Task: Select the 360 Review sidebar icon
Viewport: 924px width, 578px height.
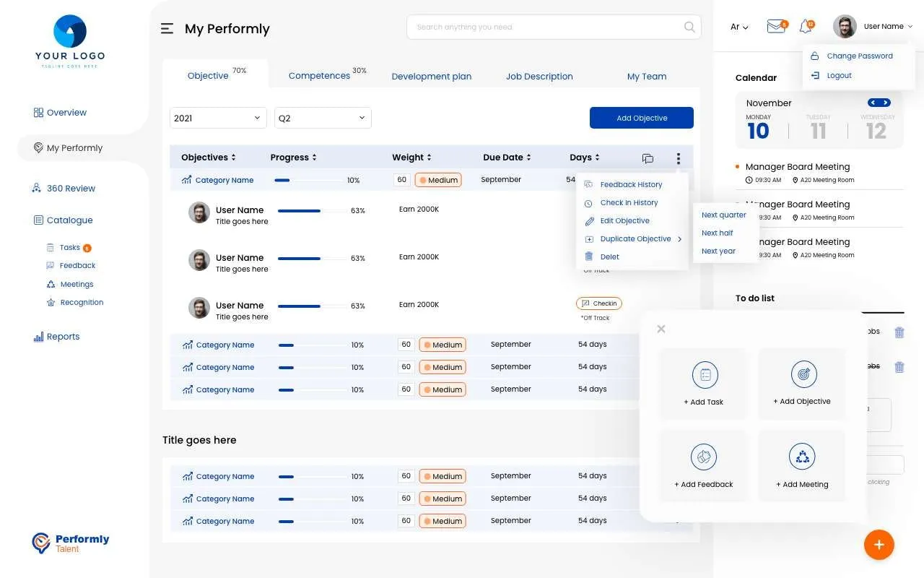Action: (36, 188)
